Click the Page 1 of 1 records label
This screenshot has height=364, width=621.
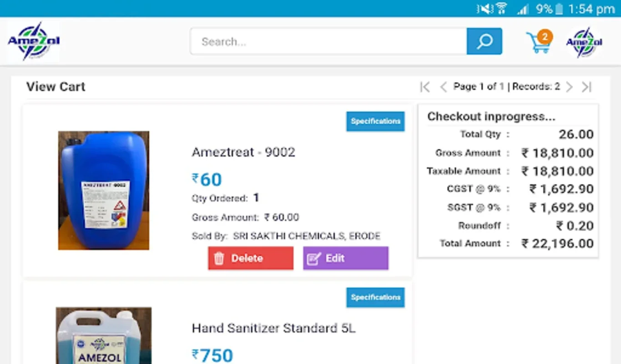(506, 87)
